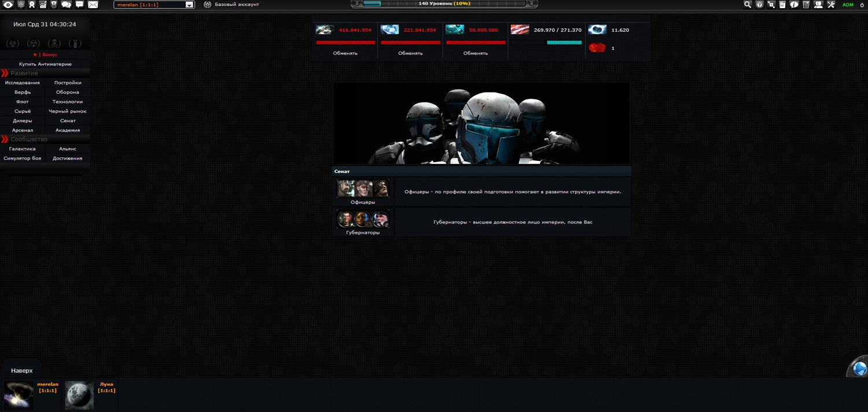Viewport: 868px width, 412px height.
Task: Log out using the power icon
Action: (862, 5)
